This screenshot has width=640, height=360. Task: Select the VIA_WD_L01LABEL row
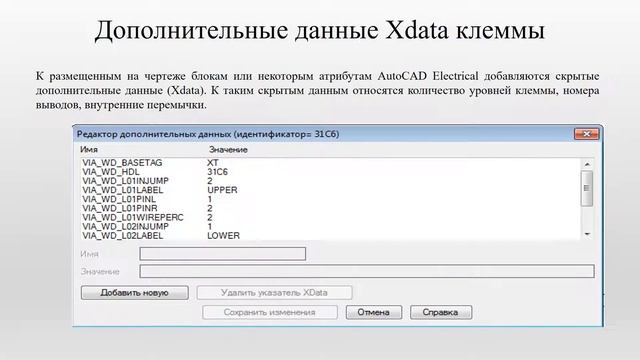pyautogui.click(x=331, y=190)
